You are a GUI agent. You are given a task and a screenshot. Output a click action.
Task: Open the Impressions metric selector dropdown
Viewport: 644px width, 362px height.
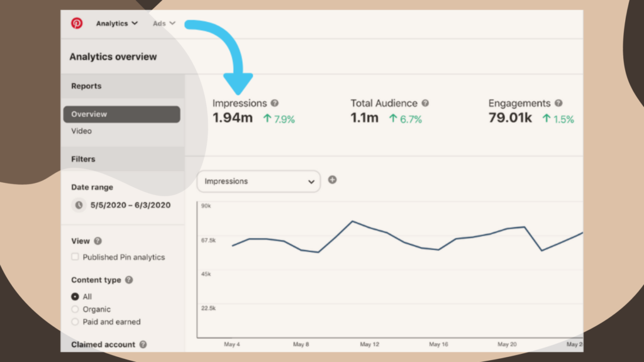(258, 181)
